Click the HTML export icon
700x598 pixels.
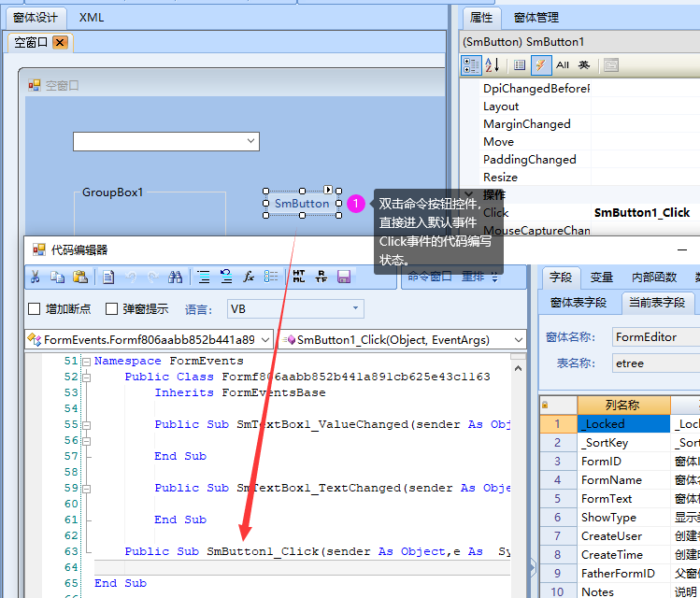[299, 278]
